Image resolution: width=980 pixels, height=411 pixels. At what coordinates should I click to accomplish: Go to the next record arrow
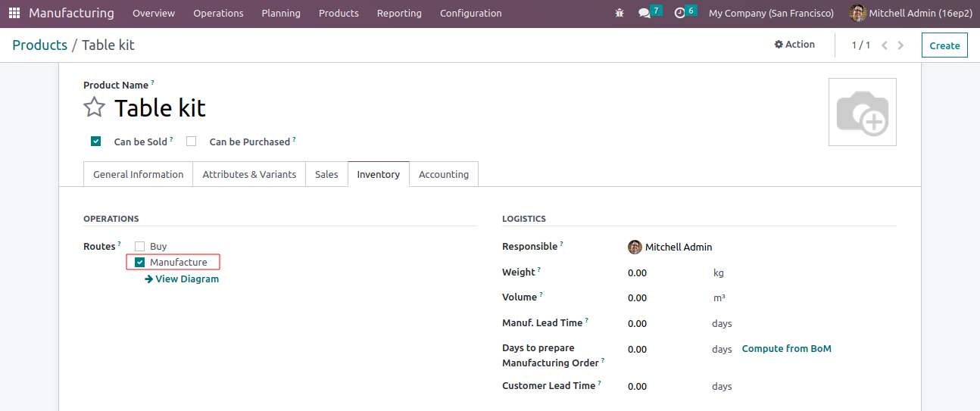pos(900,45)
